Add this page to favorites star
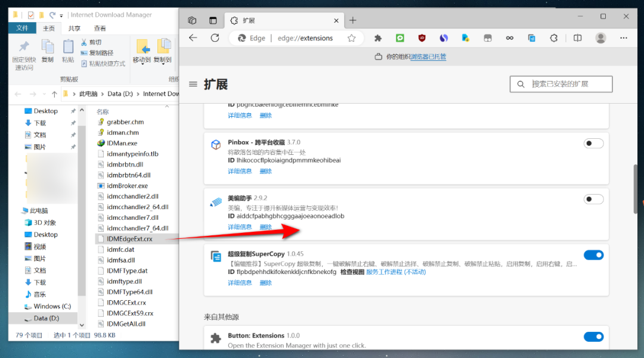Image resolution: width=644 pixels, height=358 pixels. (352, 38)
